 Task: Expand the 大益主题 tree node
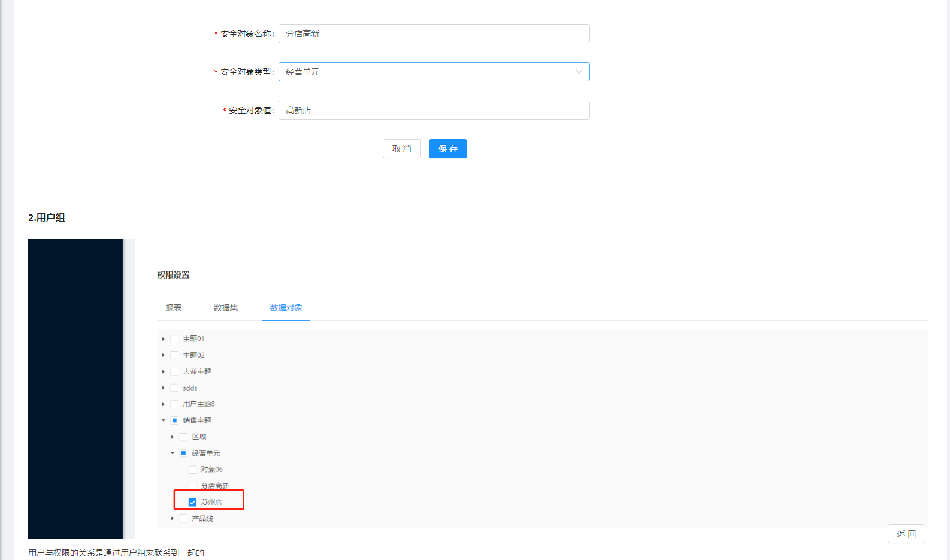(164, 371)
